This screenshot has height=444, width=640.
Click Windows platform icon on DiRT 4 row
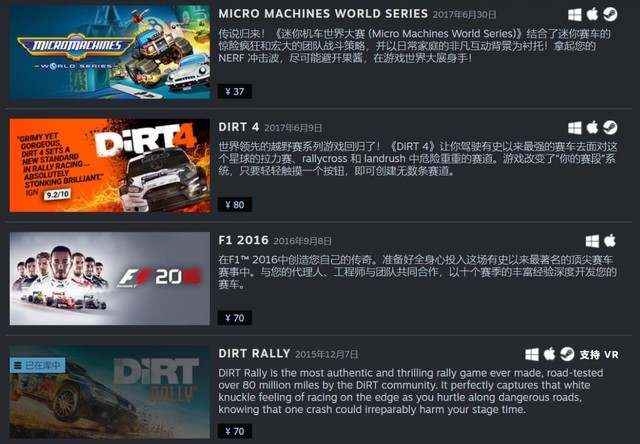[x=575, y=128]
